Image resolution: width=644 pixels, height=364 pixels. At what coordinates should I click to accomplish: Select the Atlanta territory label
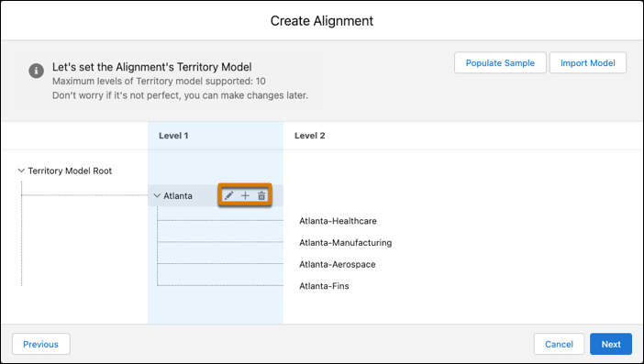coord(178,195)
